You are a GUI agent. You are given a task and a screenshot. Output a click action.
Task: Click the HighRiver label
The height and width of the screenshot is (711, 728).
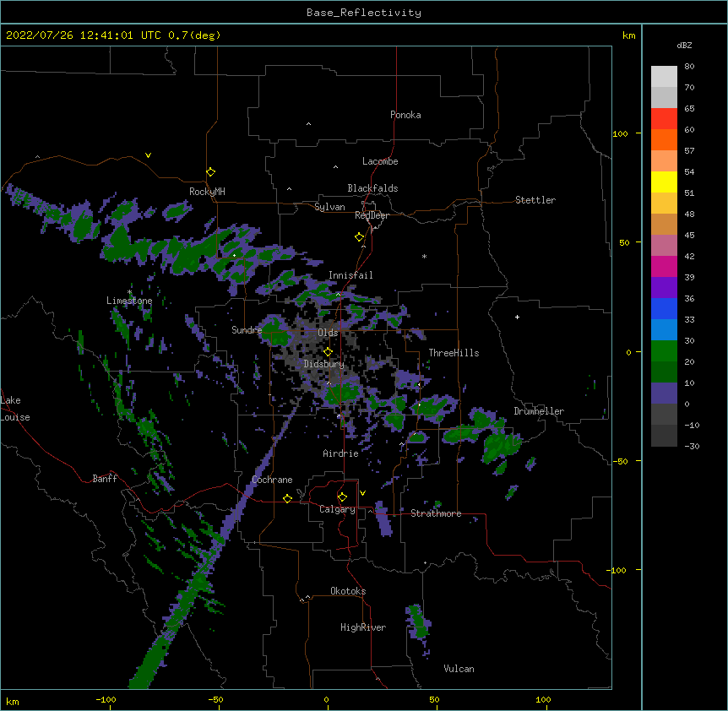pyautogui.click(x=363, y=627)
